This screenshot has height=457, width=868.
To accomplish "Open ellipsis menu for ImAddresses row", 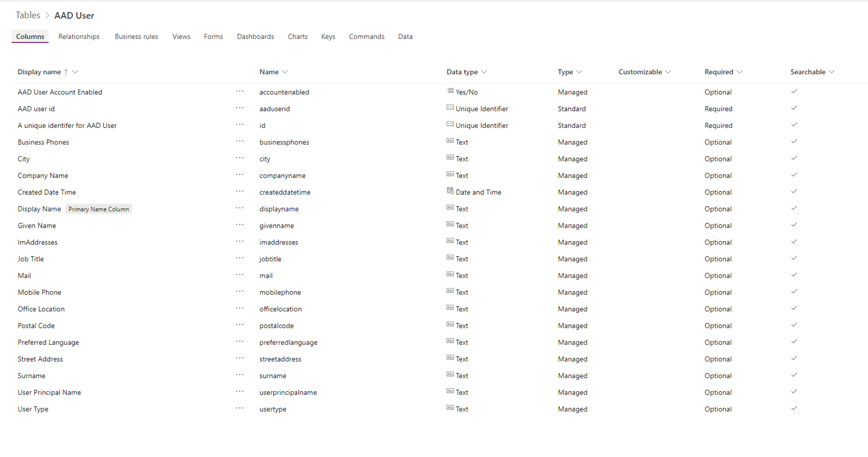I will coord(240,242).
